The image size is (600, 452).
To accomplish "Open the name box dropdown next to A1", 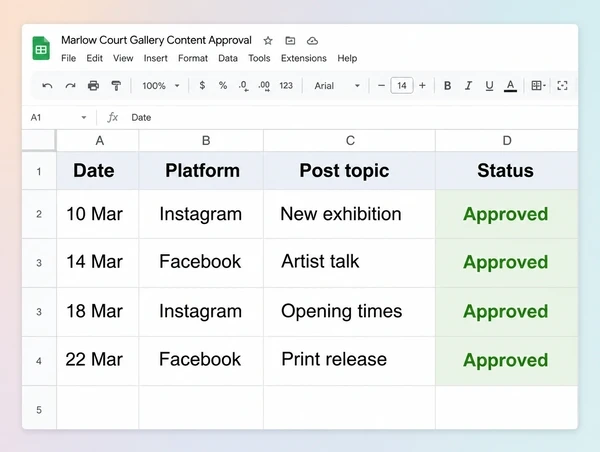I will [84, 117].
